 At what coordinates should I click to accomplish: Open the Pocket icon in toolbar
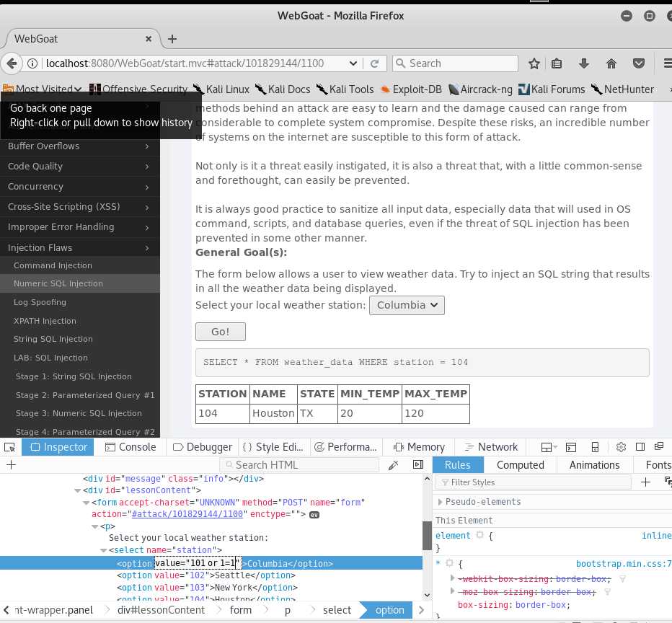639,63
